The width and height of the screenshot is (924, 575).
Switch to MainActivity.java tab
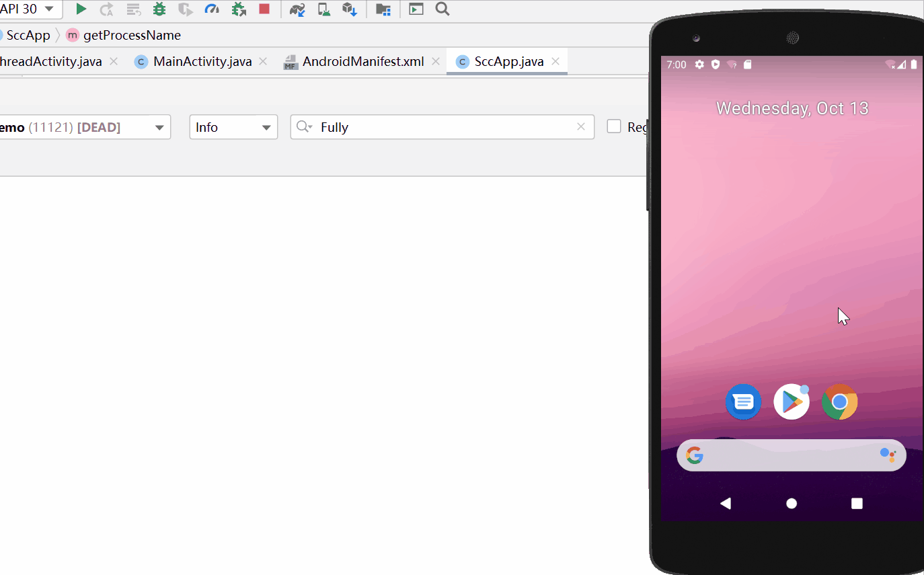(x=202, y=62)
